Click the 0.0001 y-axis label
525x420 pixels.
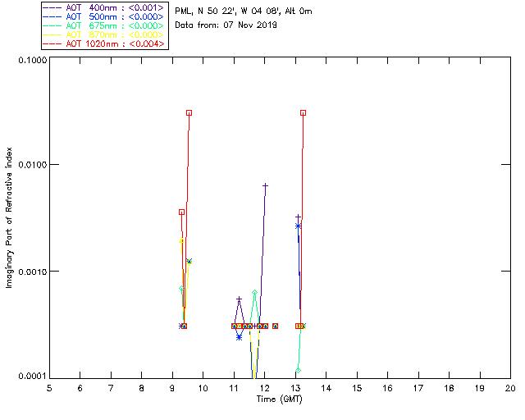point(33,377)
